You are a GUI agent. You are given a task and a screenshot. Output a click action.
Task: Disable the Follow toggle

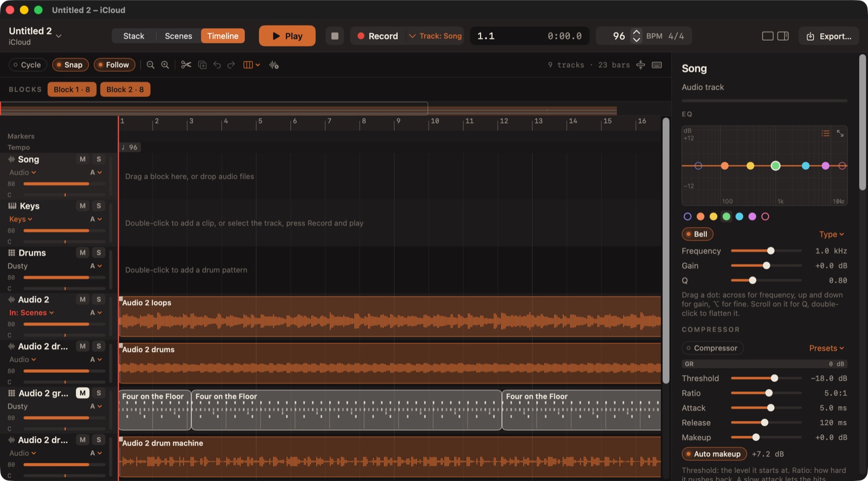pos(114,65)
